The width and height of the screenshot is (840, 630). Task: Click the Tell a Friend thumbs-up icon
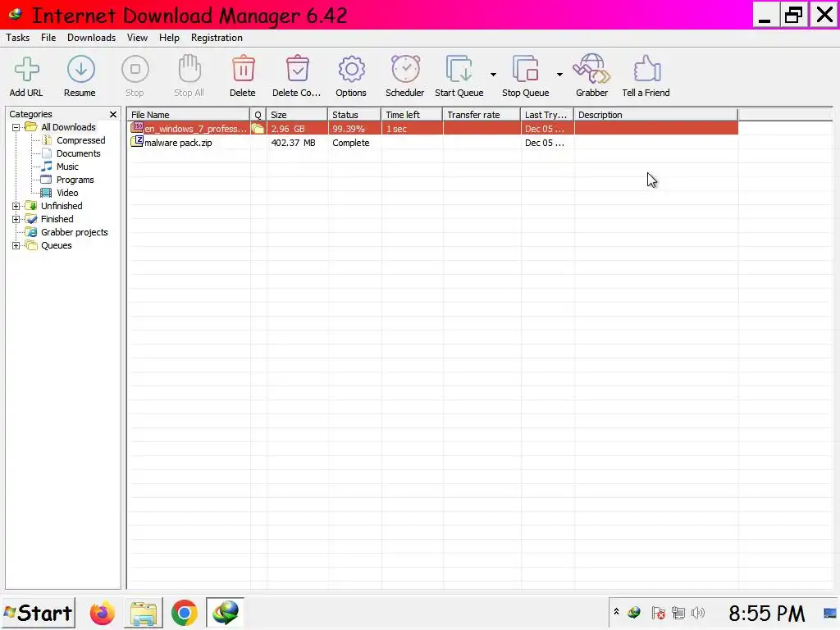click(646, 69)
